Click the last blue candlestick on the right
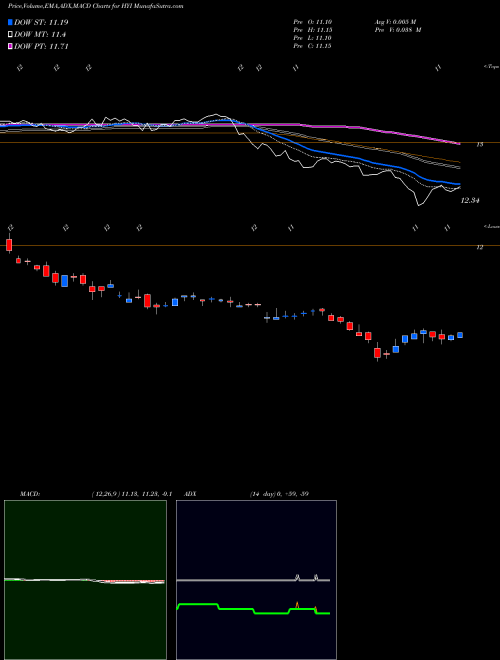Image resolution: width=500 pixels, height=660 pixels. (x=460, y=335)
